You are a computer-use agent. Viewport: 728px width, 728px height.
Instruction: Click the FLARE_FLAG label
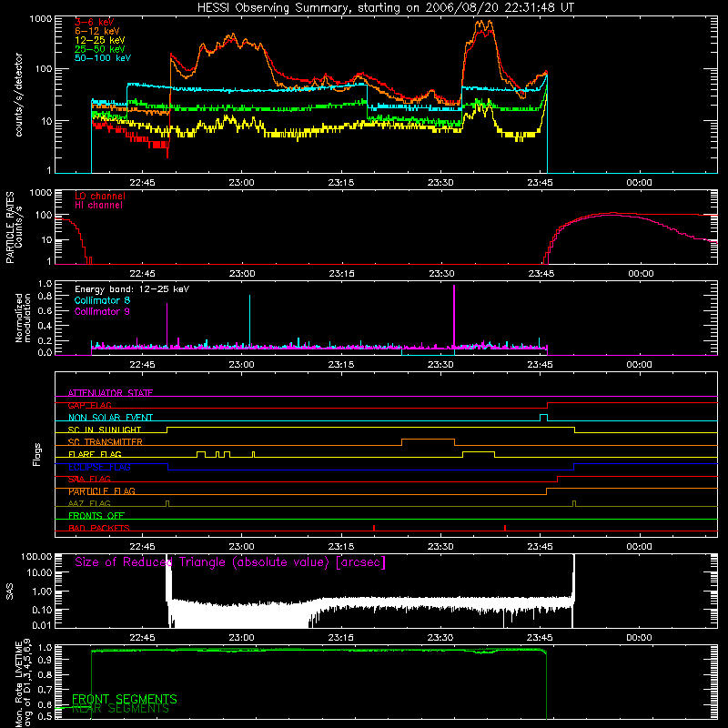[95, 454]
